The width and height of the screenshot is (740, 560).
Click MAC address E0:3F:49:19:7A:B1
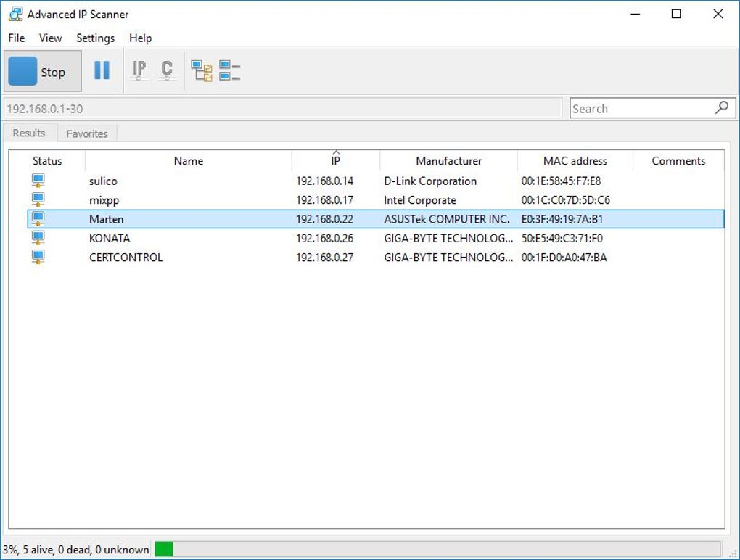pyautogui.click(x=562, y=219)
